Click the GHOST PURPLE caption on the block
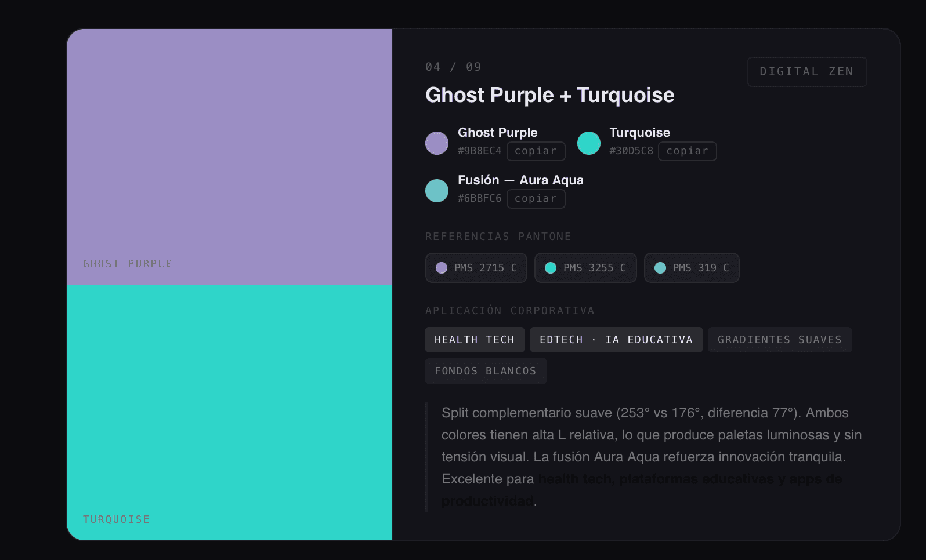 [128, 264]
